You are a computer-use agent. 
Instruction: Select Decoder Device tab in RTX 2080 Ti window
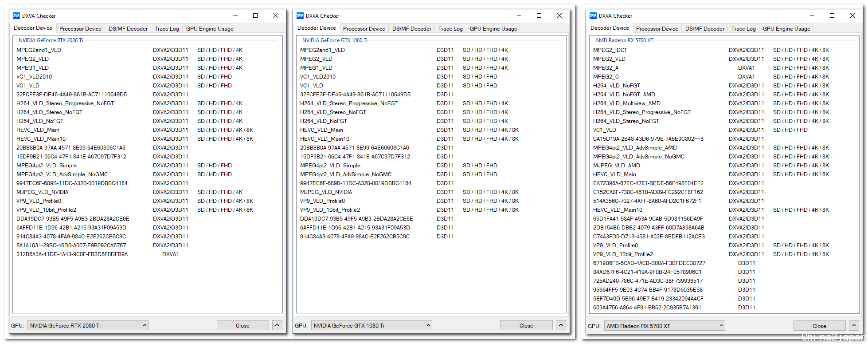pyautogui.click(x=33, y=28)
